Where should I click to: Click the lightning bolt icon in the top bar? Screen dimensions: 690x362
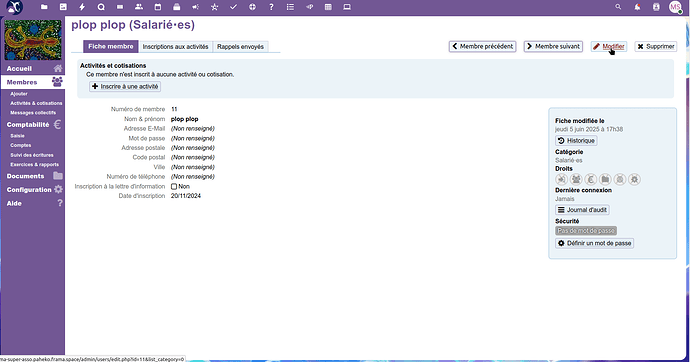[82, 7]
